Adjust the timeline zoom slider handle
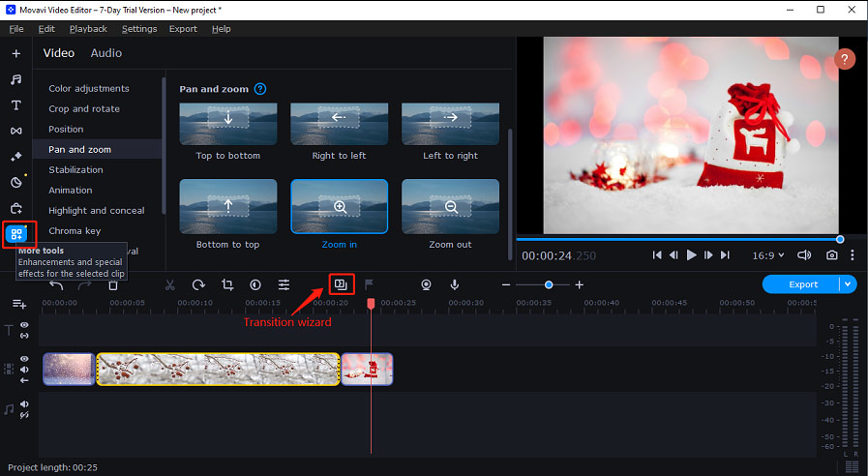The image size is (868, 476). click(x=548, y=285)
